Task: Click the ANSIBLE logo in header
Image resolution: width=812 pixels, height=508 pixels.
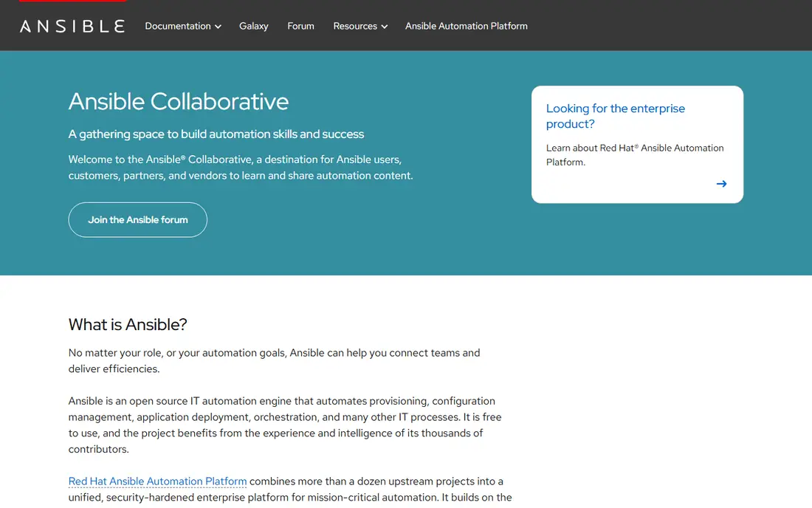Action: pyautogui.click(x=72, y=26)
